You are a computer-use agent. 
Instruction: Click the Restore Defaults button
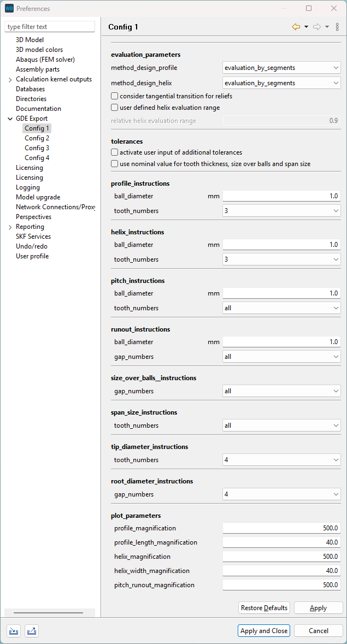tap(264, 607)
